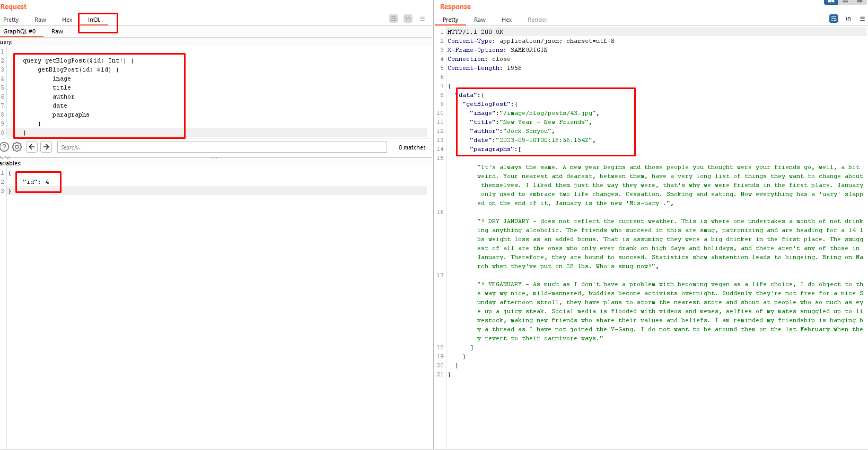Viewport: 868px width, 450px height.
Task: Select the GraphQL #0 sub-tab
Action: [20, 31]
